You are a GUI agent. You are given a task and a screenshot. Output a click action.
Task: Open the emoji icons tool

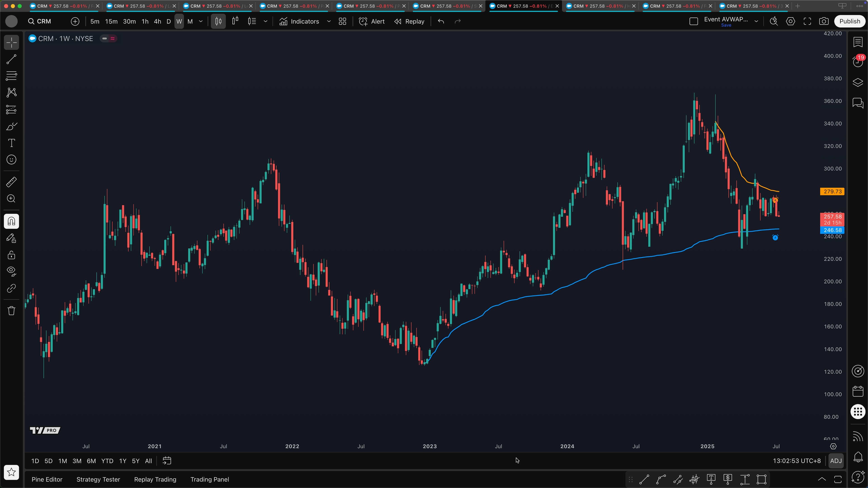12,160
